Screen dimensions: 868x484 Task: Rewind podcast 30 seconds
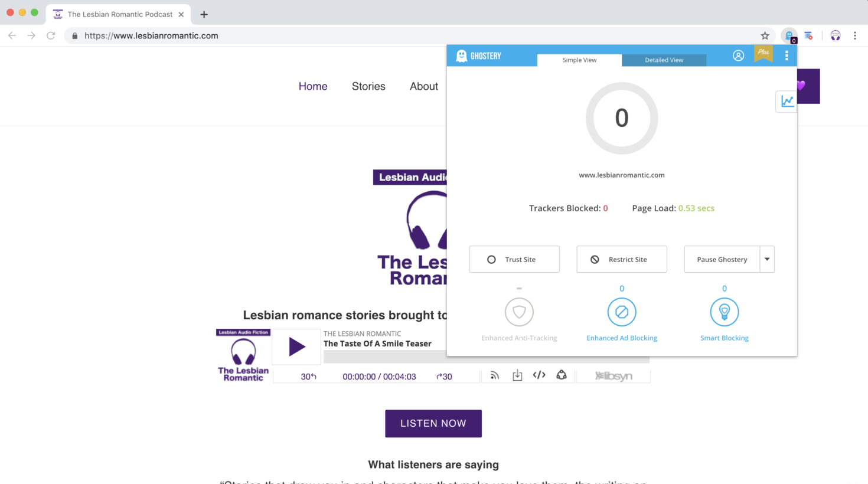tap(308, 377)
